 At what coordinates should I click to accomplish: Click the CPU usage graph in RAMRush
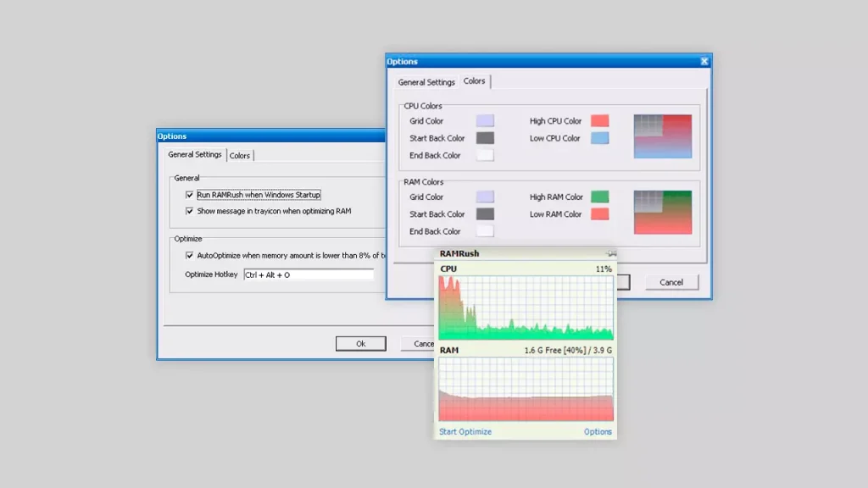point(526,308)
